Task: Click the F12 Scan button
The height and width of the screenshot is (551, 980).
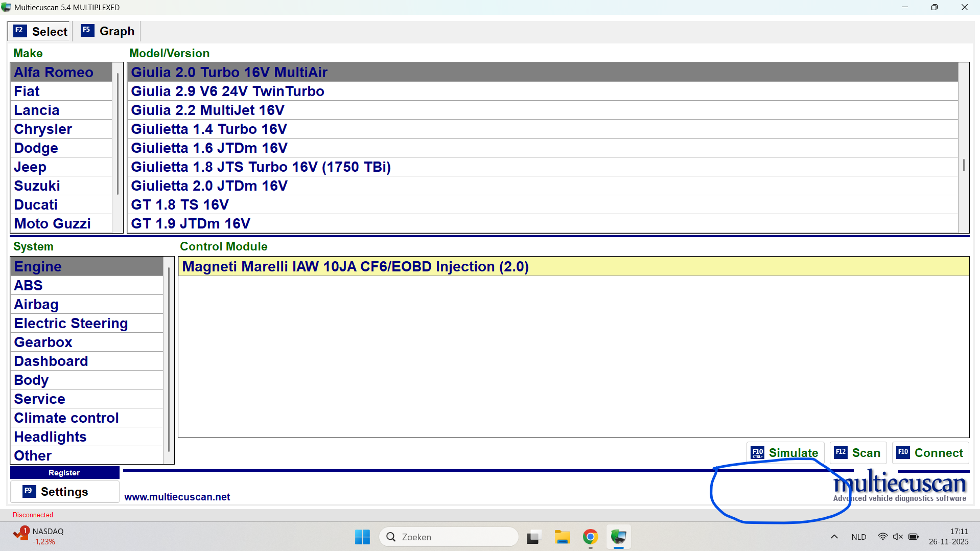Action: click(857, 453)
